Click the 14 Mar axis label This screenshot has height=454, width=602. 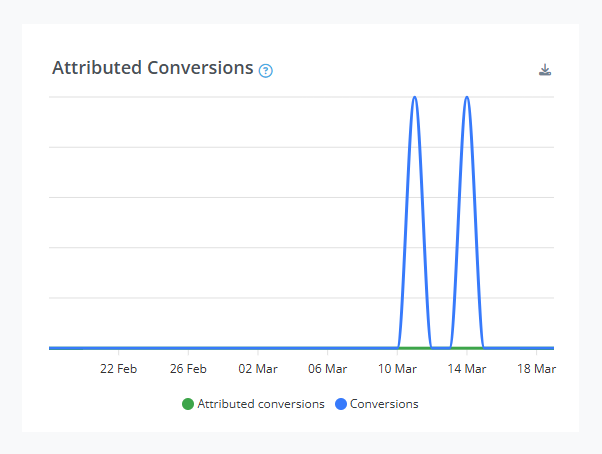click(467, 369)
